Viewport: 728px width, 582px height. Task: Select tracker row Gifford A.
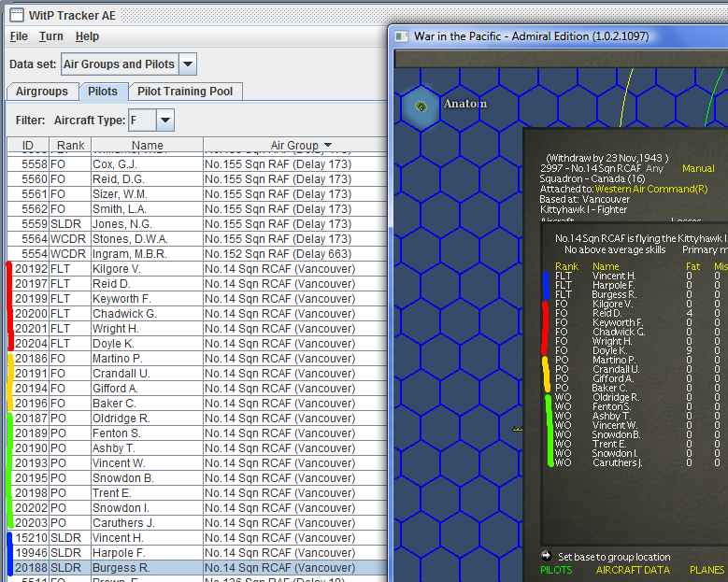(197, 389)
